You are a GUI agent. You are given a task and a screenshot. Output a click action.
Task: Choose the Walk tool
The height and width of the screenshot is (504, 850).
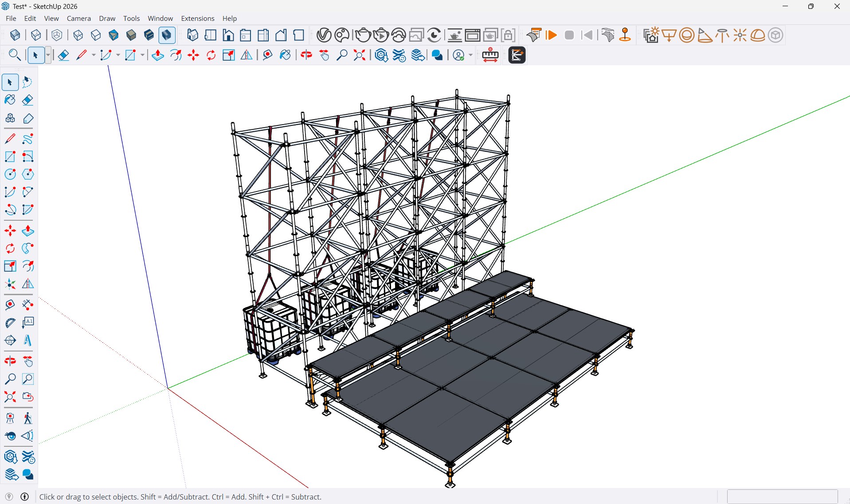pyautogui.click(x=27, y=418)
